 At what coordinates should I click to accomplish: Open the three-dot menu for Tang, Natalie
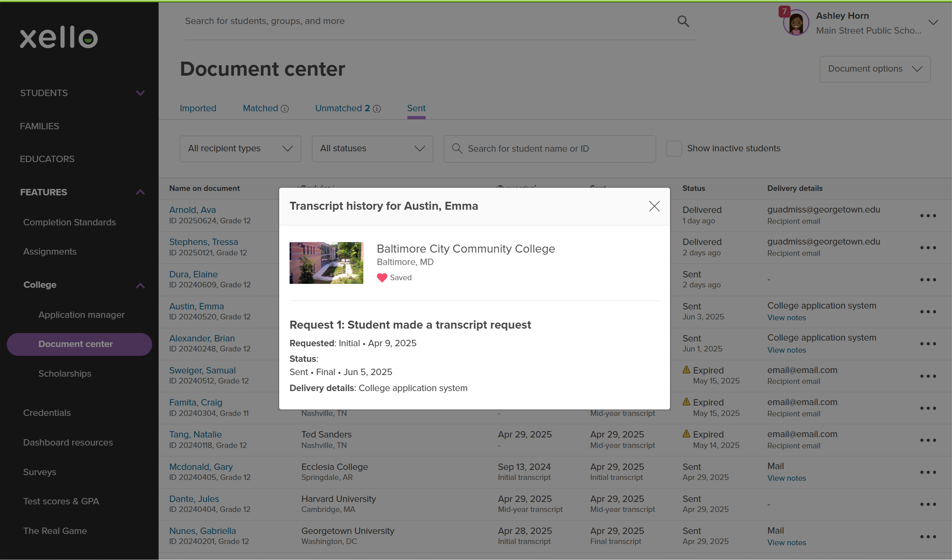click(x=928, y=440)
